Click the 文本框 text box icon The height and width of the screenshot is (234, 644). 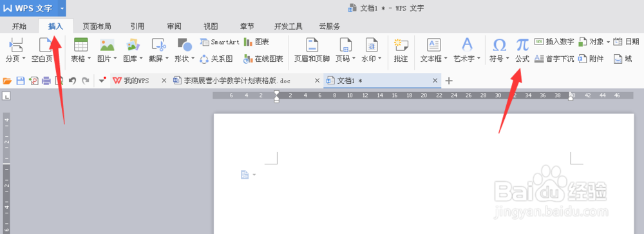tap(433, 45)
